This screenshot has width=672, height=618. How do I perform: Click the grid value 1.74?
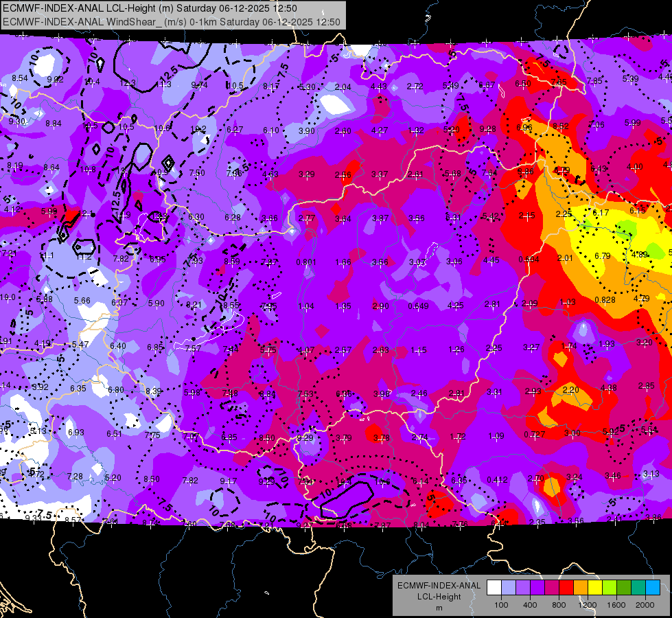pyautogui.click(x=569, y=346)
